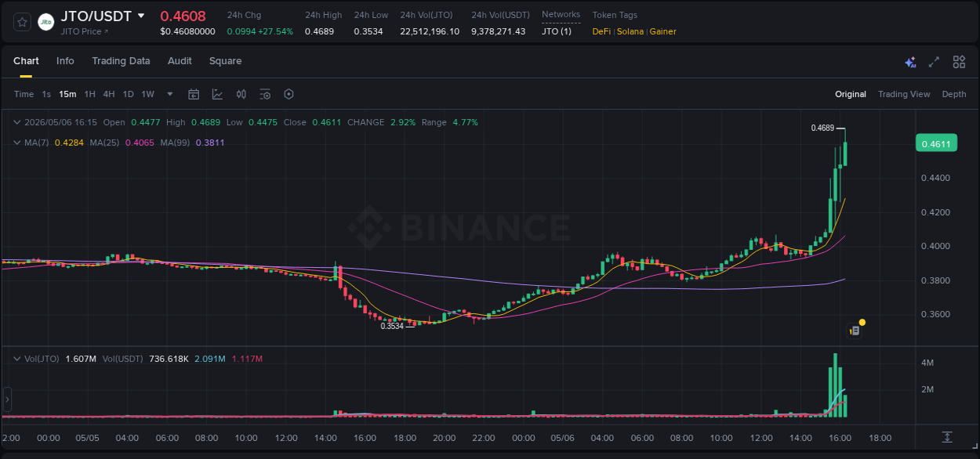This screenshot has height=459, width=980.
Task: Open the Solana token tag
Action: 630,31
